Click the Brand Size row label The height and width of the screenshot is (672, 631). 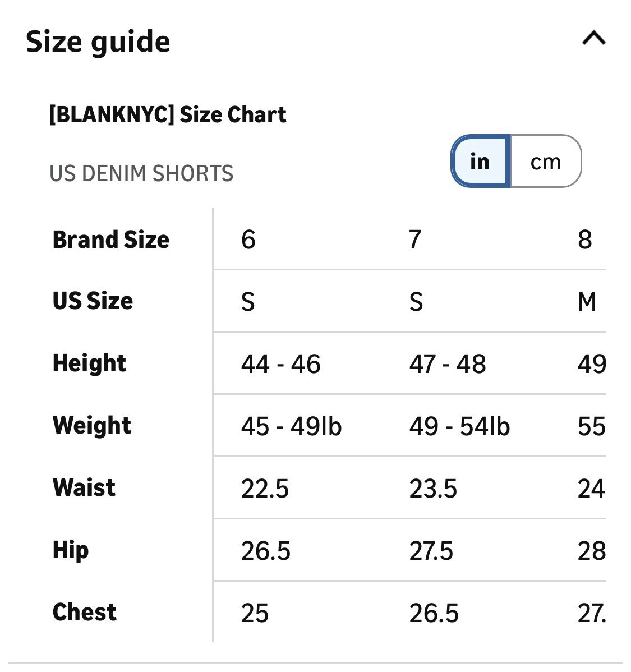coord(111,239)
